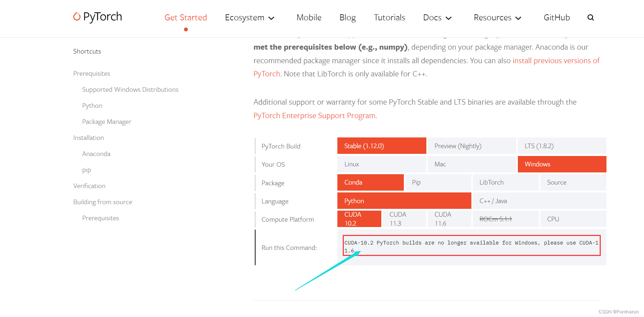Select the Preview (Nightly) build

[x=472, y=146]
